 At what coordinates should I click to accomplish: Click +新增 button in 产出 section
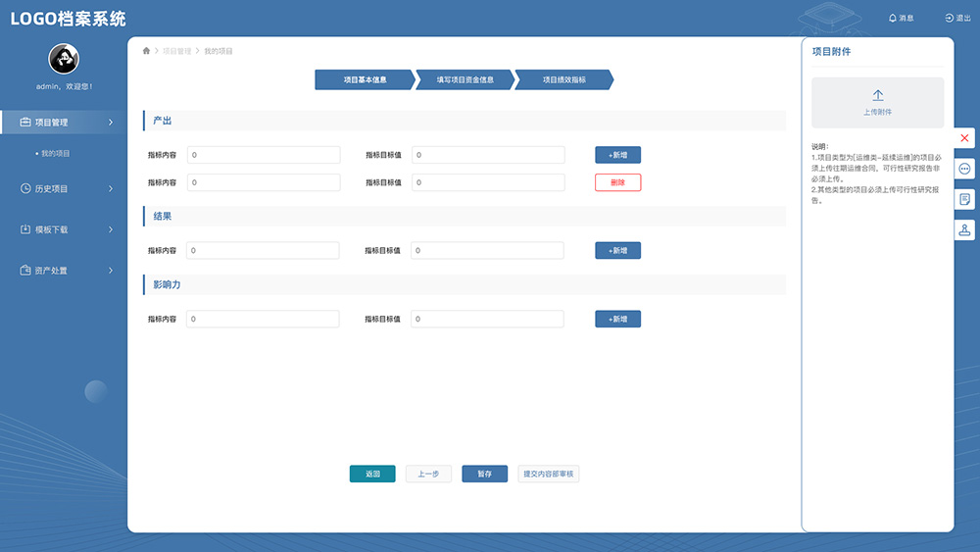click(617, 154)
